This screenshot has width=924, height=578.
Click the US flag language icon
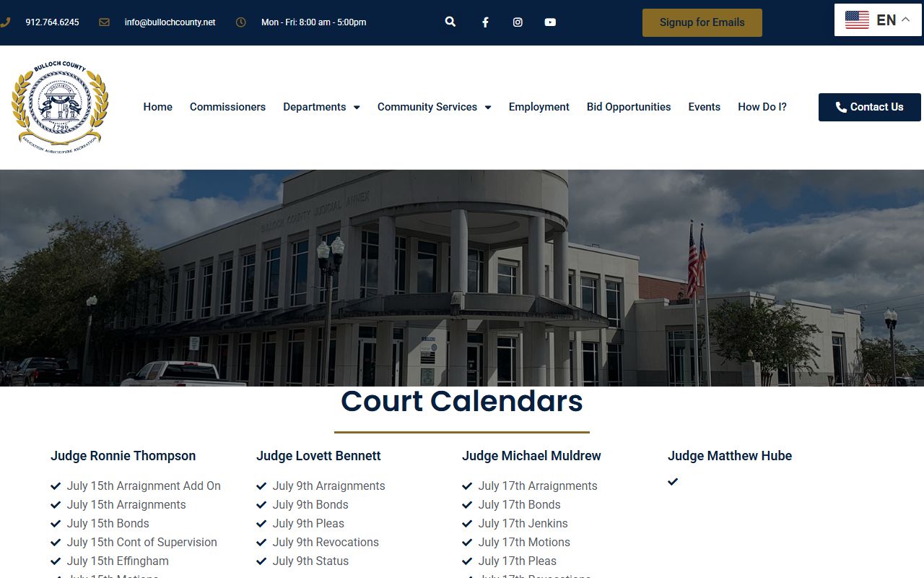click(857, 20)
